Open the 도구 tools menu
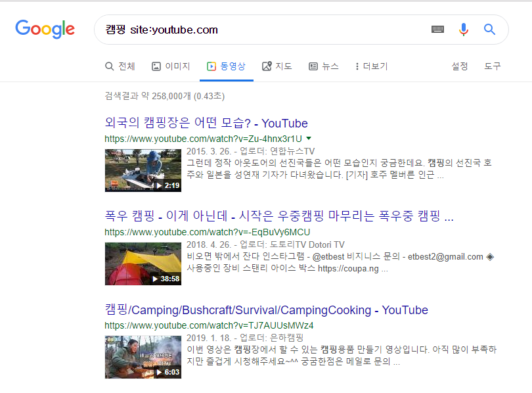Screen dimensions: 532x393 click(x=493, y=66)
